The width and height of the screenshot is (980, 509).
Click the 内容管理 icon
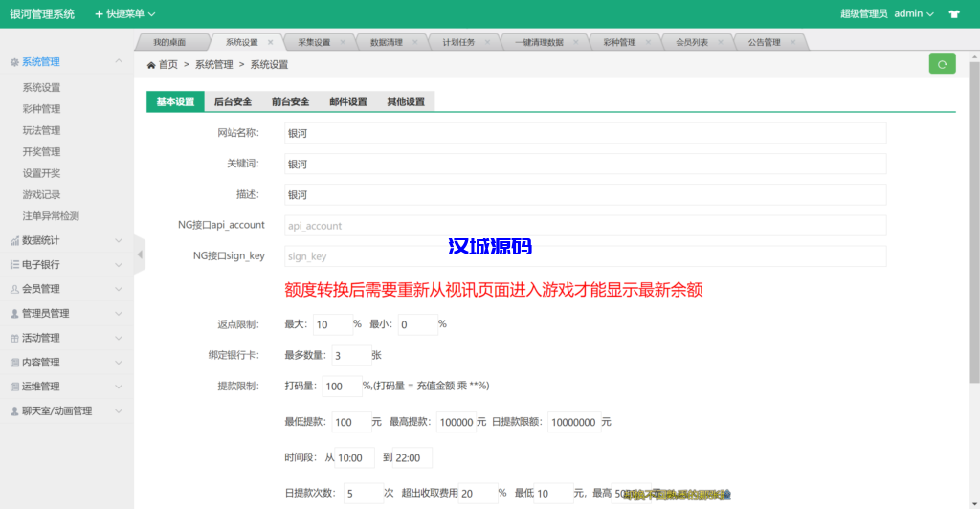pyautogui.click(x=14, y=363)
